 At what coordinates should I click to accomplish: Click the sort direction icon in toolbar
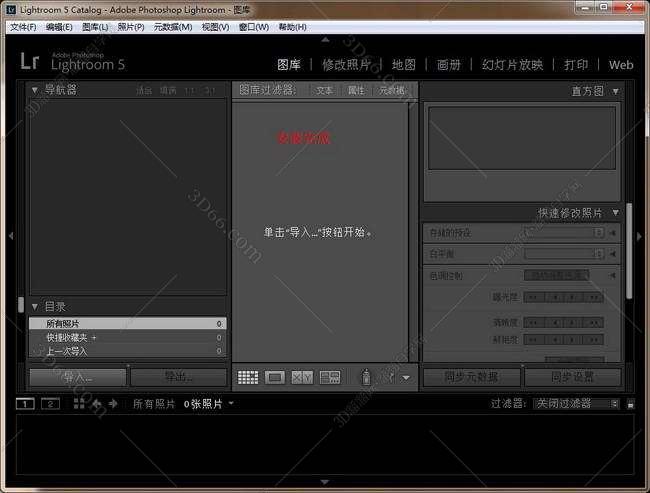click(391, 377)
